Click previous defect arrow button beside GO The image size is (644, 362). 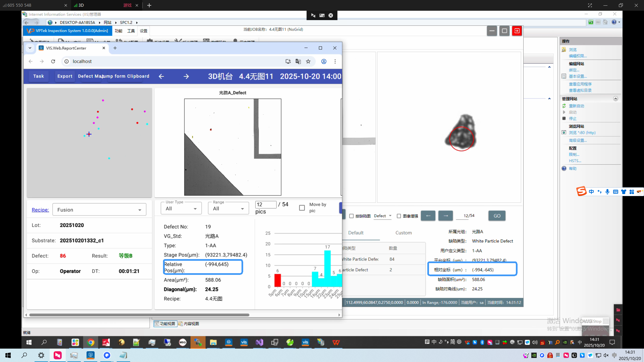coord(428,216)
